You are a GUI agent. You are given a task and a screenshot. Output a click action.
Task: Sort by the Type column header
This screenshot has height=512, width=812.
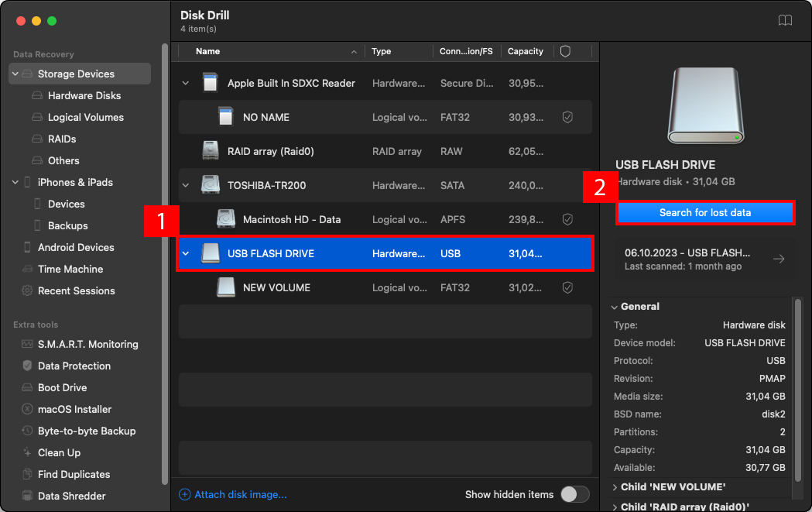tap(399, 51)
